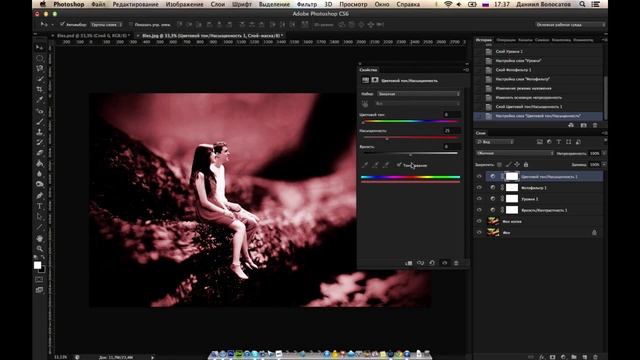Viewport: 640px width, 360px height.
Task: Change screen mode icon in toolbox
Action: pos(39,290)
